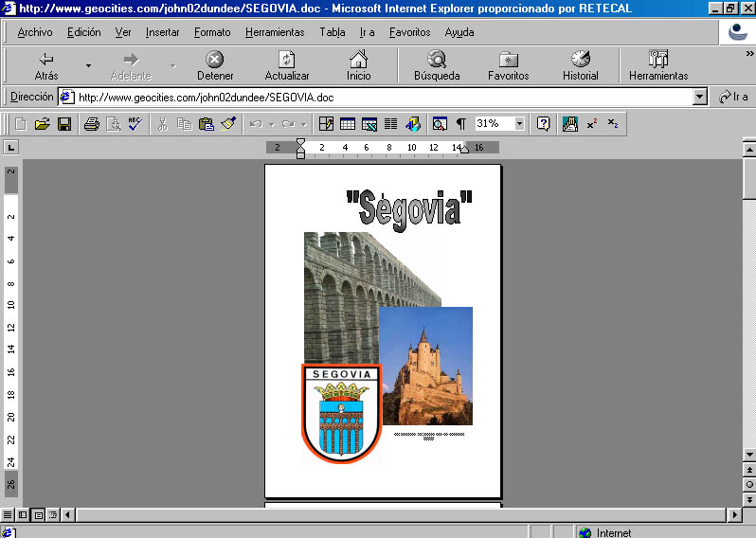Go back with the Atrás button
Image resolution: width=756 pixels, height=538 pixels.
tap(46, 65)
